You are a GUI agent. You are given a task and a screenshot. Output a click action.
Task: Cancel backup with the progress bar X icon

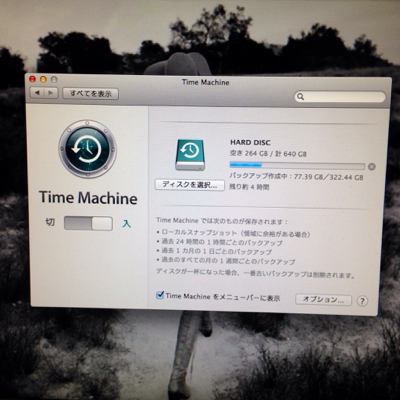(372, 167)
